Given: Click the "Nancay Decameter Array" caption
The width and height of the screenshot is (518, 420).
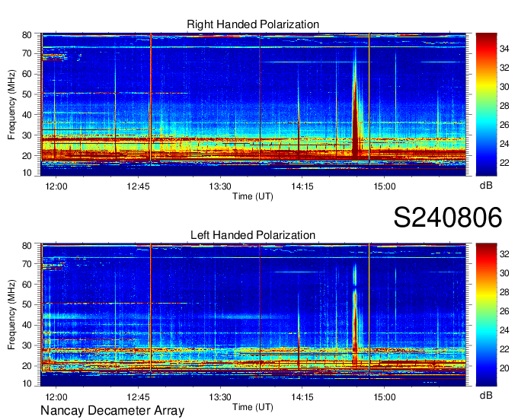Looking at the screenshot, I should click(x=112, y=410).
